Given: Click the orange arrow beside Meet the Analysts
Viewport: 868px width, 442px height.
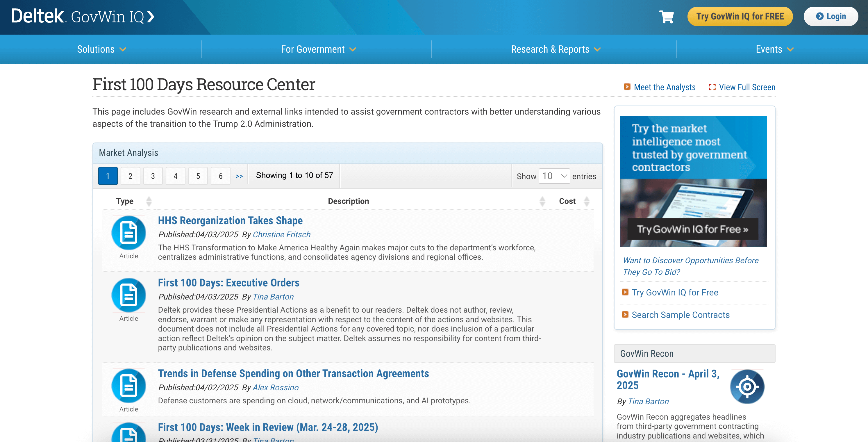Looking at the screenshot, I should click(x=627, y=87).
